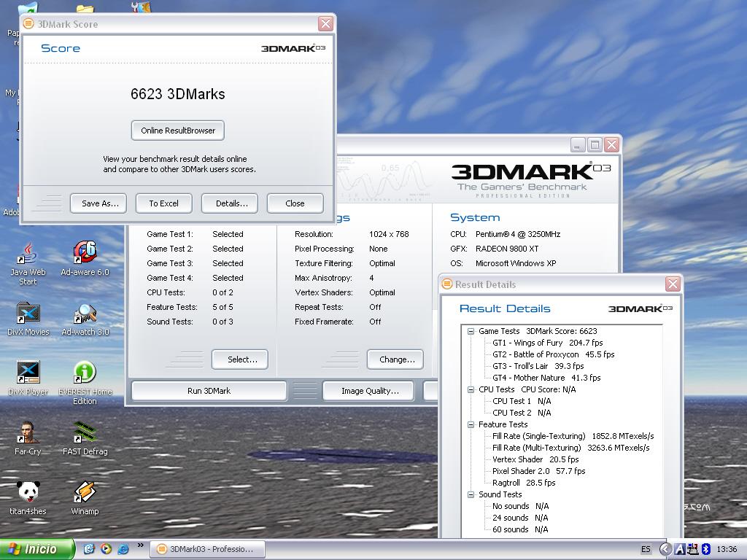Open the EVEREST Home Edition shortcut
The image size is (747, 560).
coord(85,373)
